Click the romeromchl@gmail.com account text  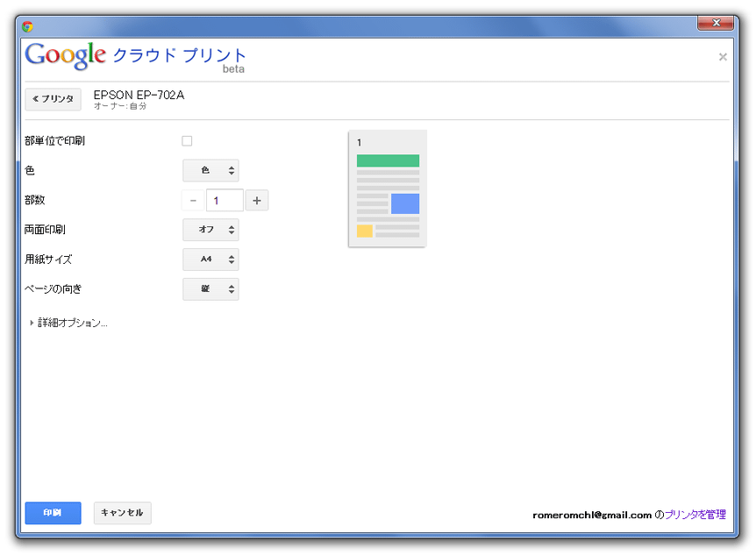pos(592,515)
